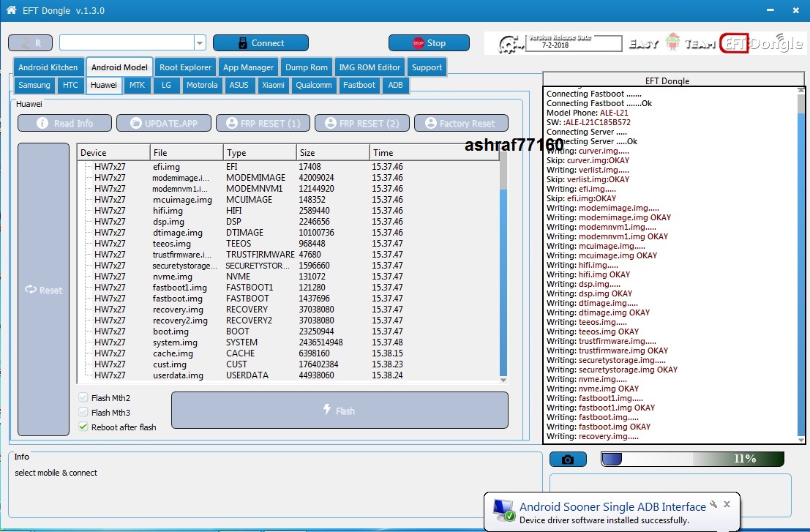
Task: Select the boot.img row
Action: click(289, 331)
